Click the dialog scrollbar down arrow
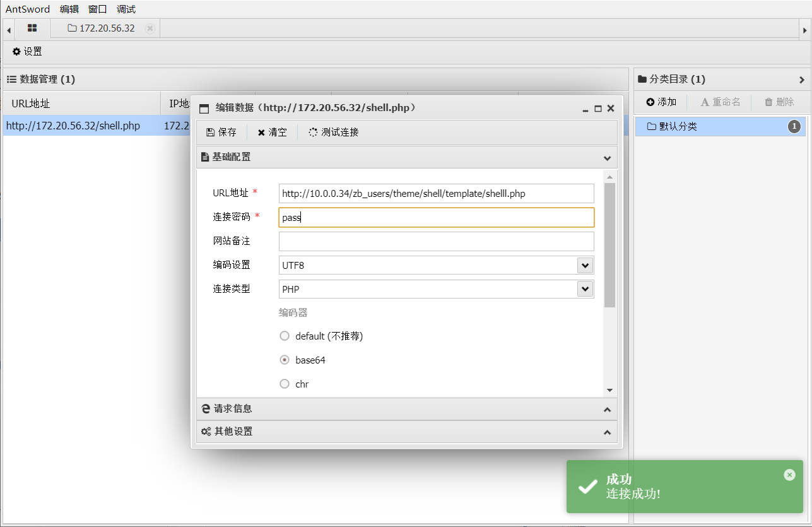This screenshot has height=527, width=812. (x=609, y=390)
